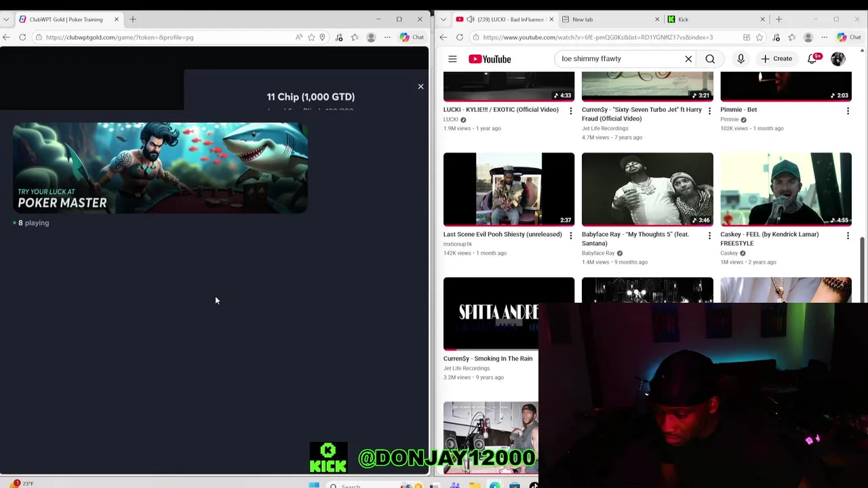Favorite the YouTube page with the star icon

[x=759, y=37]
